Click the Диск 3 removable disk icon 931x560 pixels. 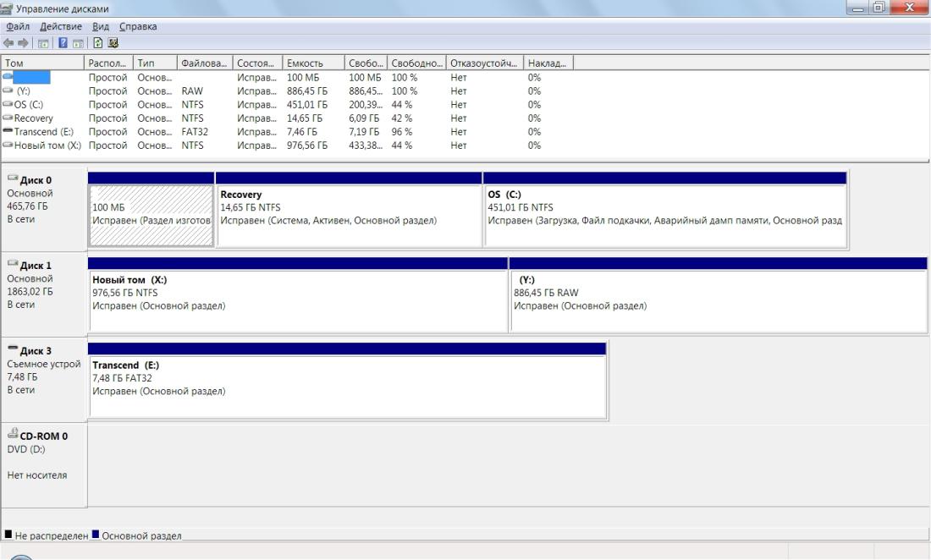click(13, 349)
